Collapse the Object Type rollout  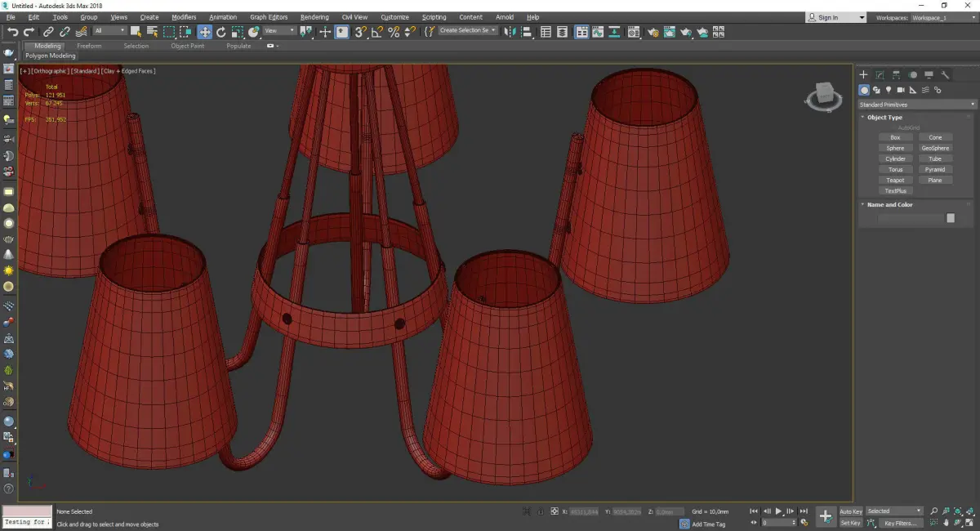click(x=884, y=118)
